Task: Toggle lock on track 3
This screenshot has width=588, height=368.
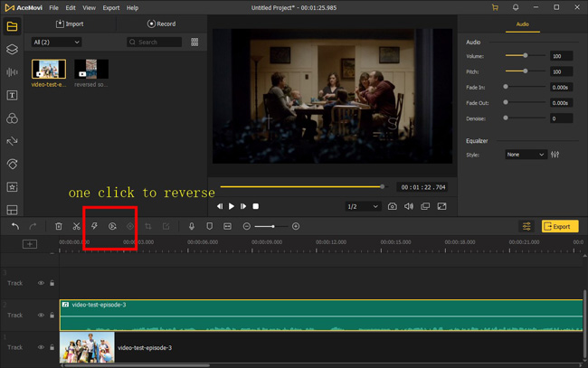Action: coord(52,283)
